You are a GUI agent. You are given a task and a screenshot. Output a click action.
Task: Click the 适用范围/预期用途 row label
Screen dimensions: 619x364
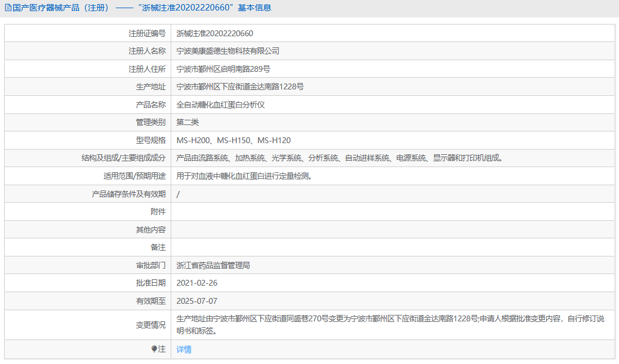(x=132, y=175)
